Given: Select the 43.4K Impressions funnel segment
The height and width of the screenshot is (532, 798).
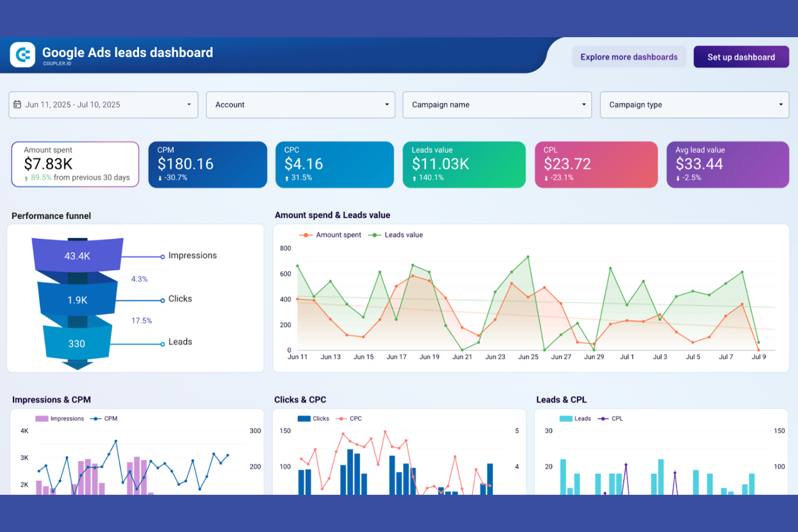Looking at the screenshot, I should pyautogui.click(x=77, y=255).
